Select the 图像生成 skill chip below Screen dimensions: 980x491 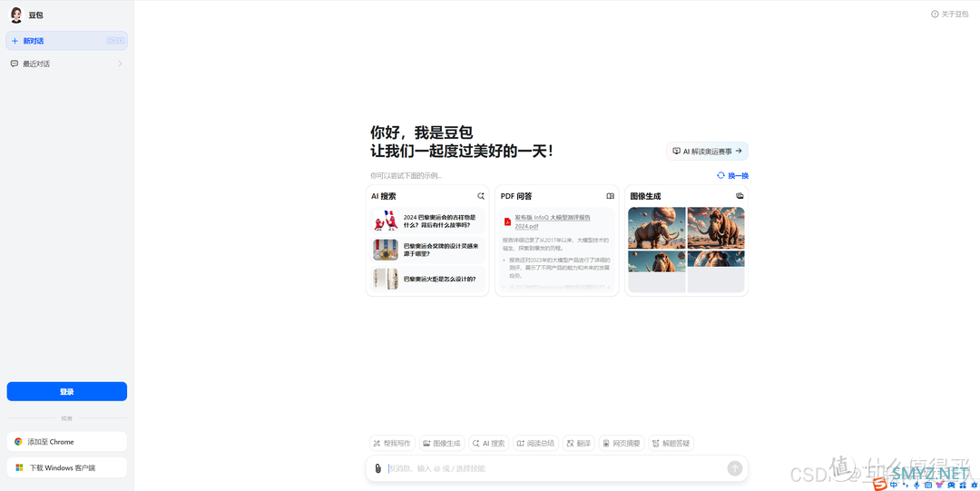coord(442,444)
